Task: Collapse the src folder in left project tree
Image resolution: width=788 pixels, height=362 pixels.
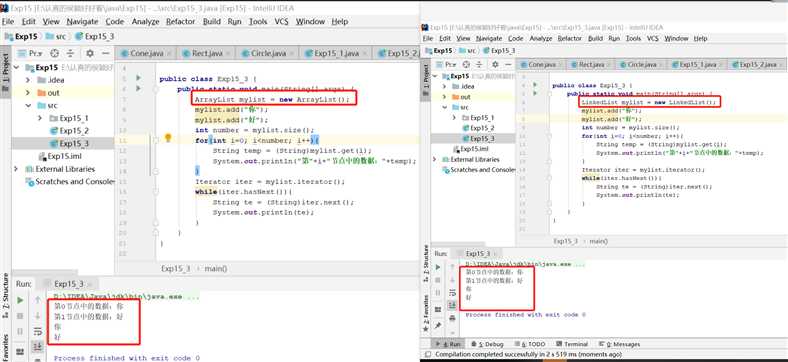Action: pos(28,106)
